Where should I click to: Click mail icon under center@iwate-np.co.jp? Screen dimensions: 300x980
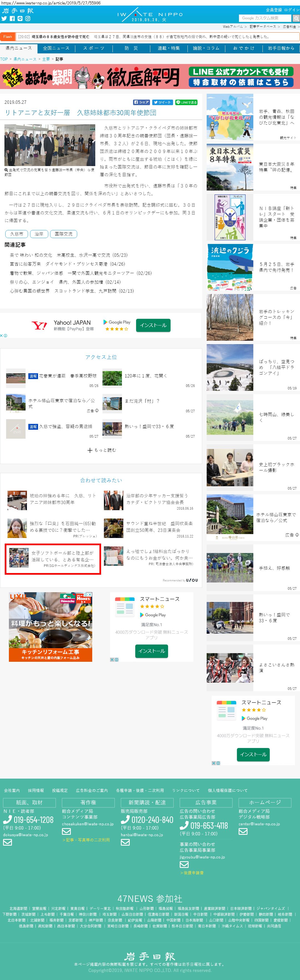coord(243,832)
